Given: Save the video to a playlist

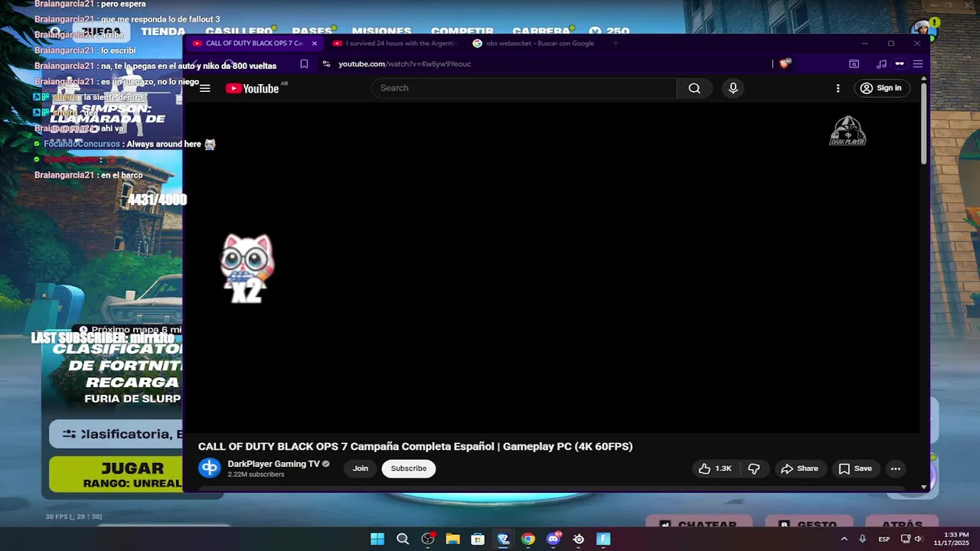Looking at the screenshot, I should [855, 468].
